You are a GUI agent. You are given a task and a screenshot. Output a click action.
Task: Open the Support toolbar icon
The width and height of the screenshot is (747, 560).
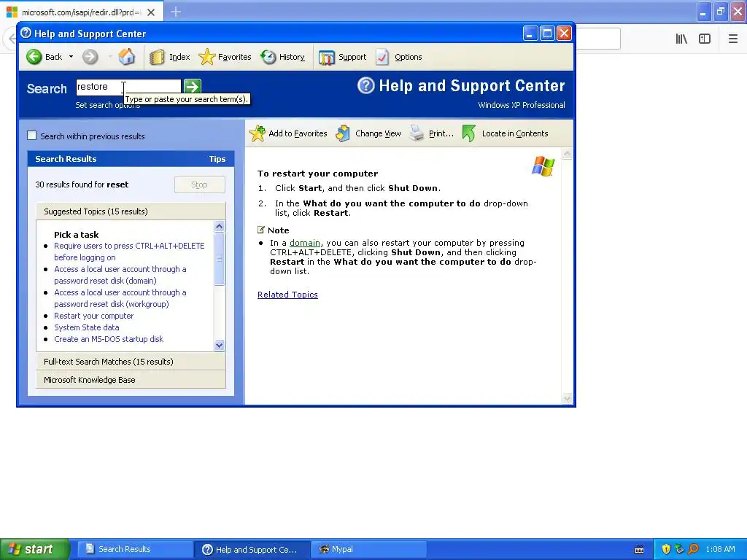pos(326,57)
